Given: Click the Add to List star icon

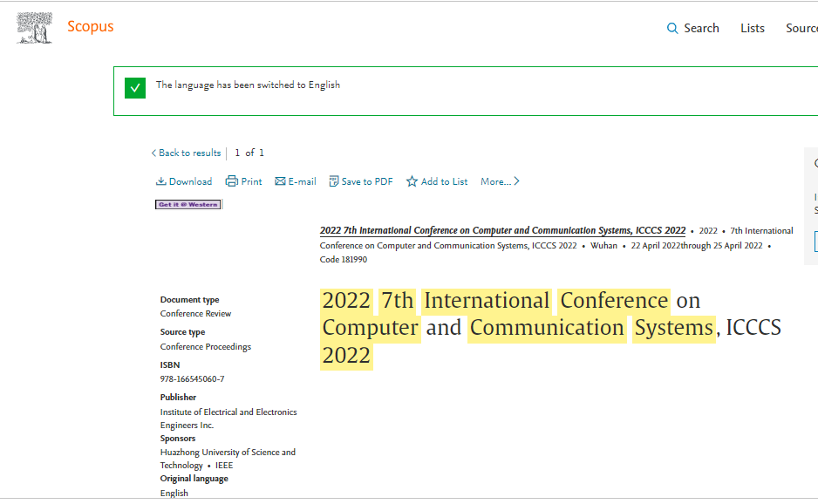Looking at the screenshot, I should point(412,181).
